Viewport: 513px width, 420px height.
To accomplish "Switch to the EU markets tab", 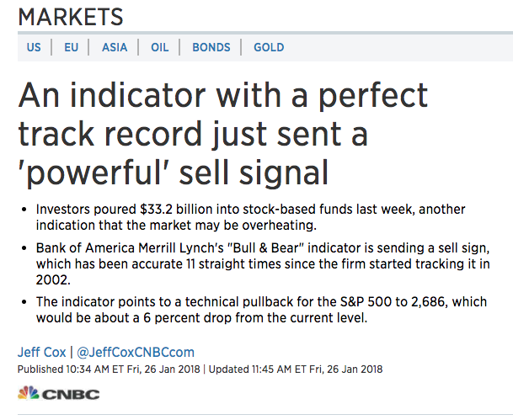I will [72, 47].
